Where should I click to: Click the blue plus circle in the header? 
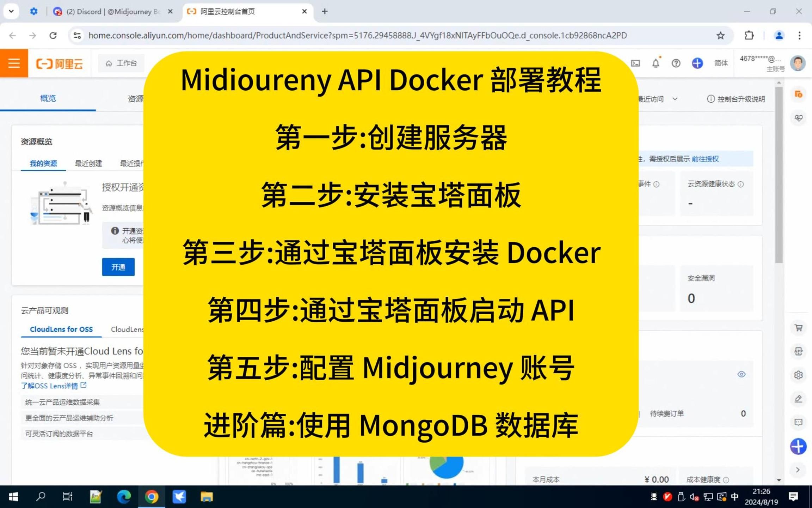click(697, 64)
